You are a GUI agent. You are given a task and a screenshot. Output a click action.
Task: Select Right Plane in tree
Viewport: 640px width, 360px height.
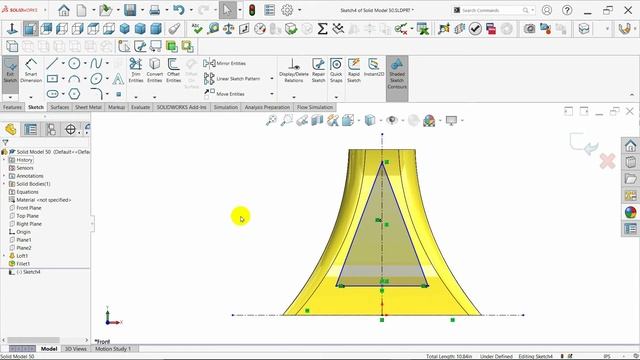pos(29,224)
